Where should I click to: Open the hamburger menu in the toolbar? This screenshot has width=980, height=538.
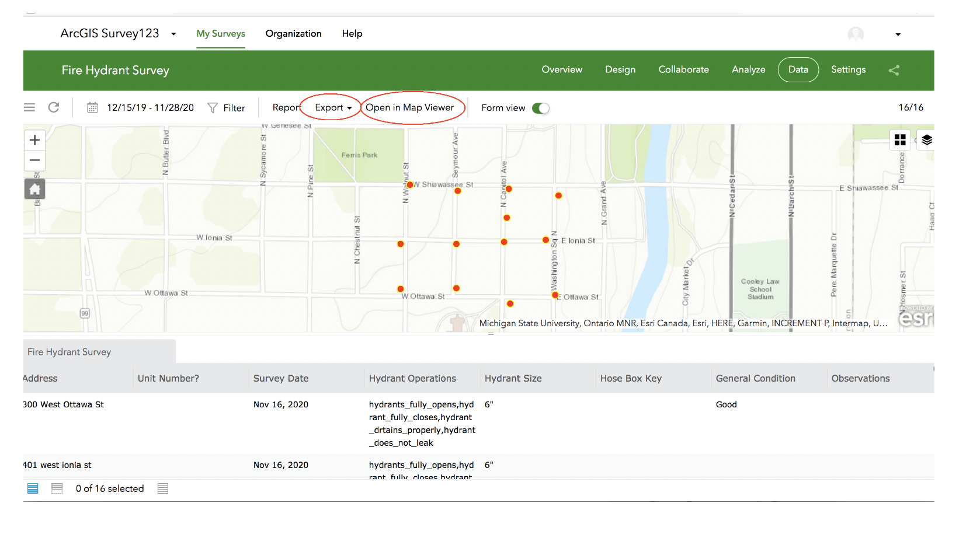(x=29, y=107)
